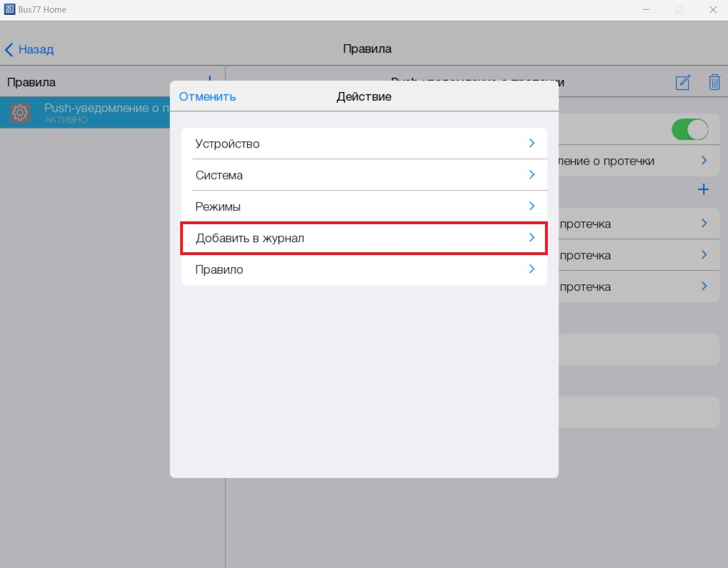Choose Добавить в журнал action
The image size is (728, 568).
tap(364, 238)
